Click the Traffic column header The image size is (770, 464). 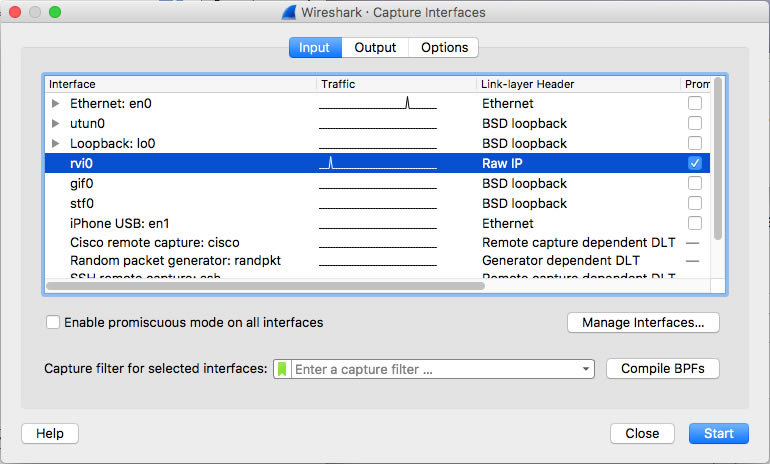[397, 84]
